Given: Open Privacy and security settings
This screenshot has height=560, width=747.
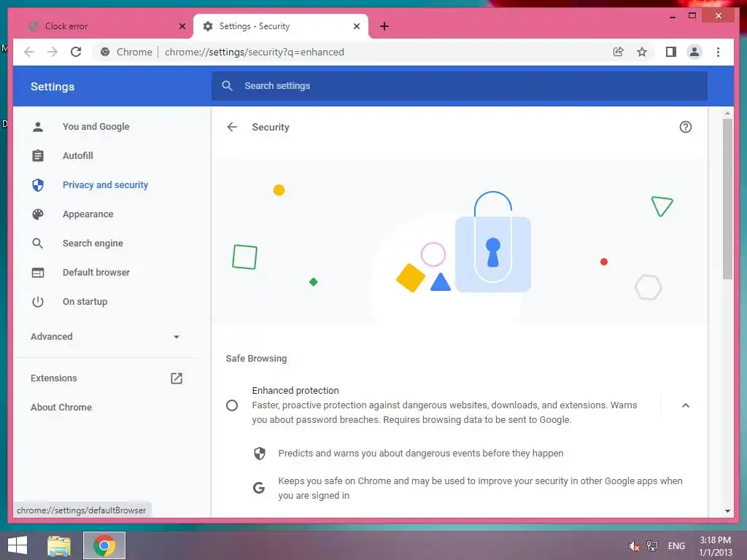Looking at the screenshot, I should coord(105,184).
